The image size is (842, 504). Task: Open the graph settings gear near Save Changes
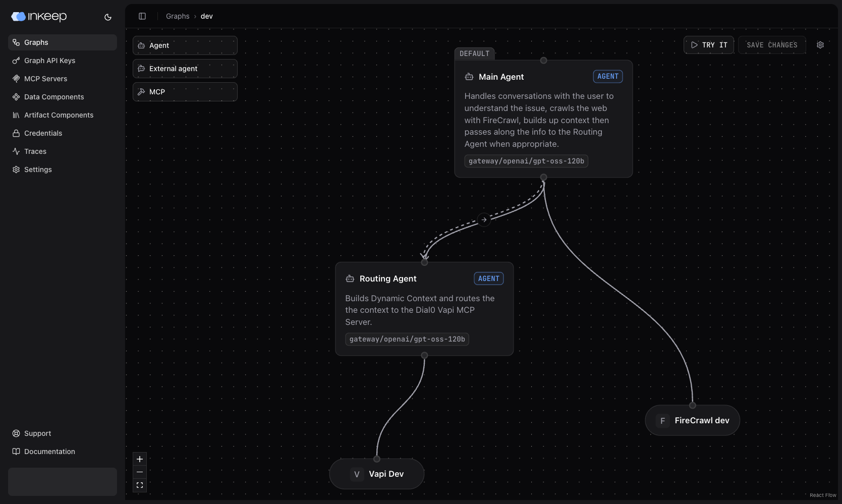820,45
